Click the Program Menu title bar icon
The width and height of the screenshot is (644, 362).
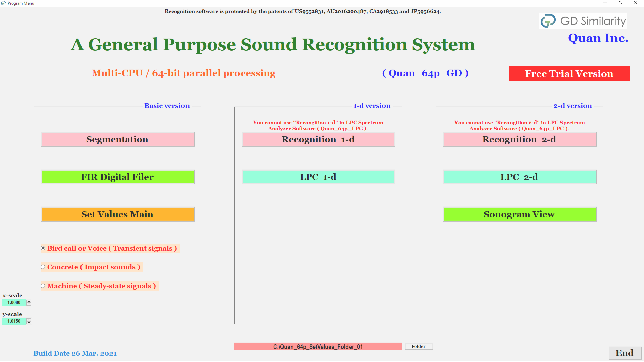tap(3, 3)
